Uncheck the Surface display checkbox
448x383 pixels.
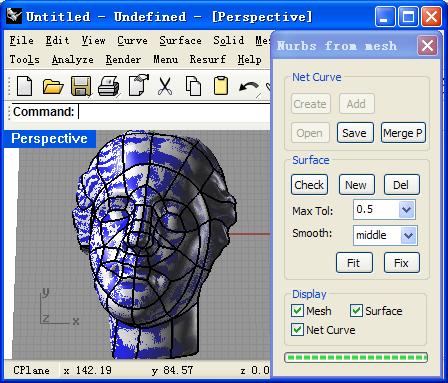(x=356, y=311)
